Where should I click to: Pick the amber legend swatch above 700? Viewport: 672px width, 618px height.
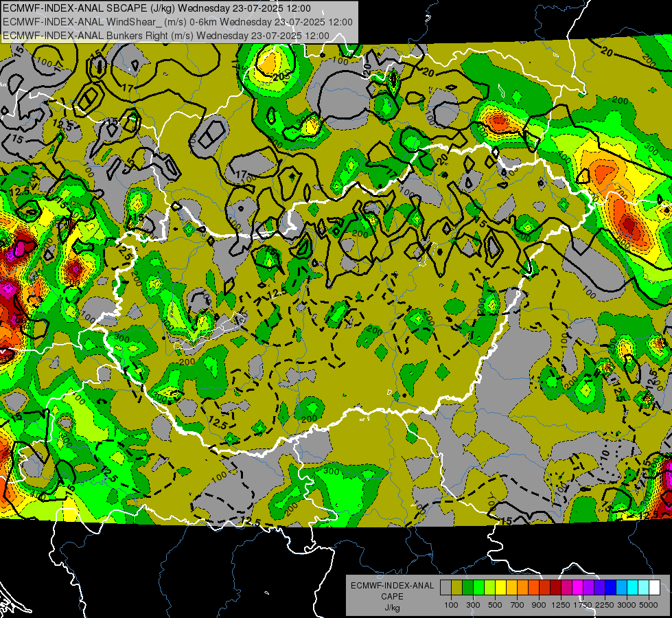click(511, 587)
